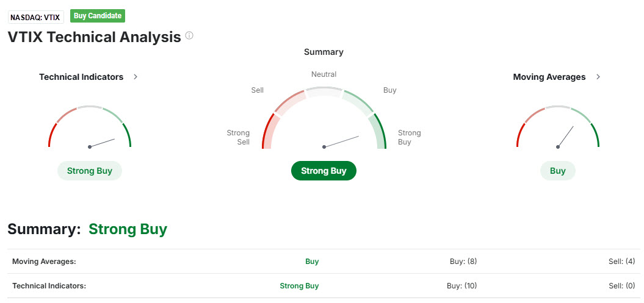Click the Buy pill under the Moving Averages gauge

tap(557, 171)
